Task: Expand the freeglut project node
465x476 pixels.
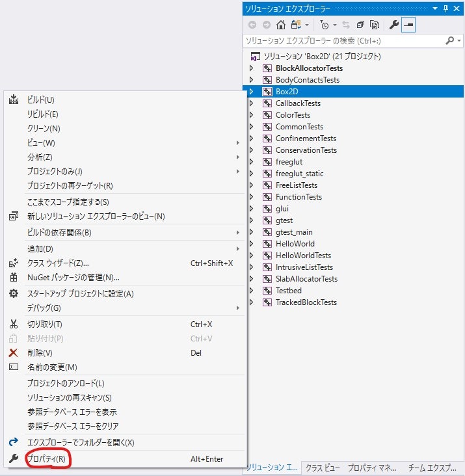Action: click(x=251, y=162)
